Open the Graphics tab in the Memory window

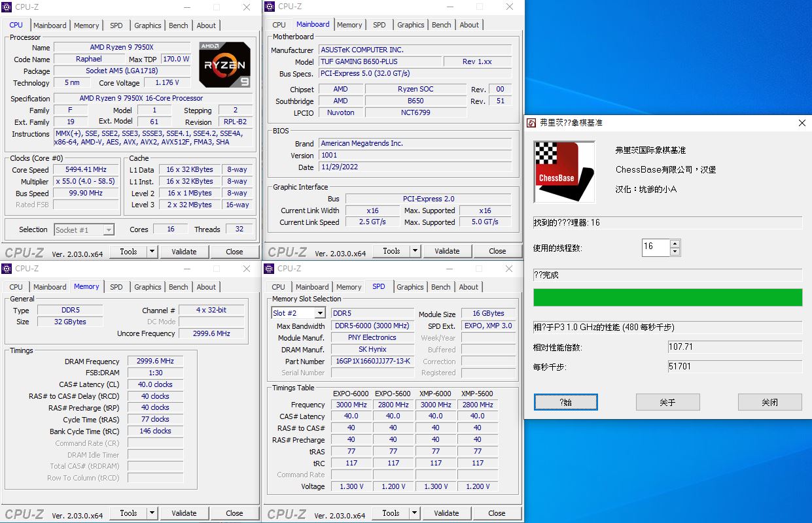(x=148, y=287)
